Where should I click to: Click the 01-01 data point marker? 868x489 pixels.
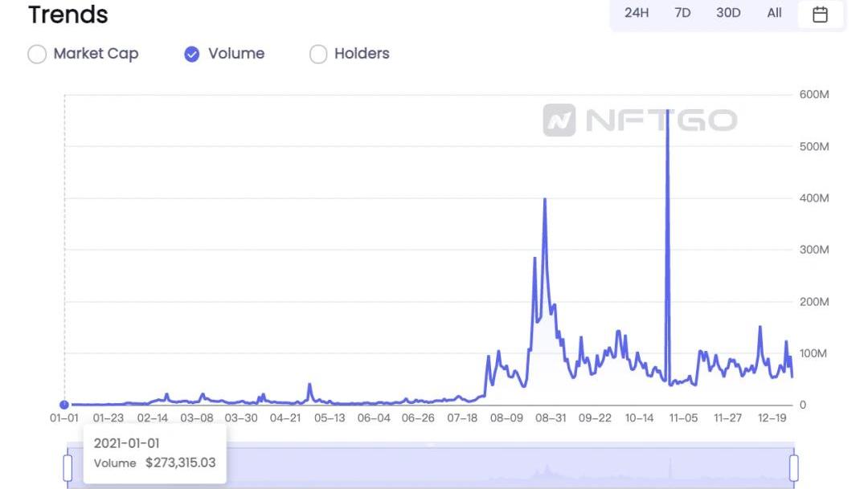tap(64, 405)
